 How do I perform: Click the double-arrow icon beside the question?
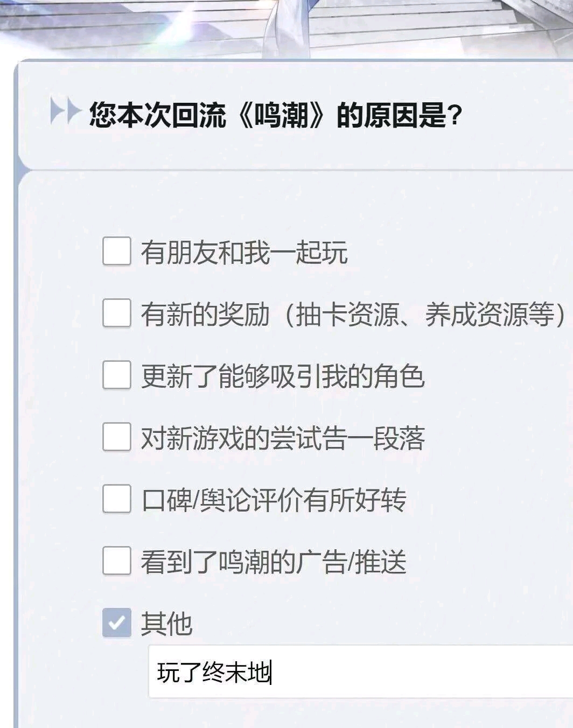(65, 112)
